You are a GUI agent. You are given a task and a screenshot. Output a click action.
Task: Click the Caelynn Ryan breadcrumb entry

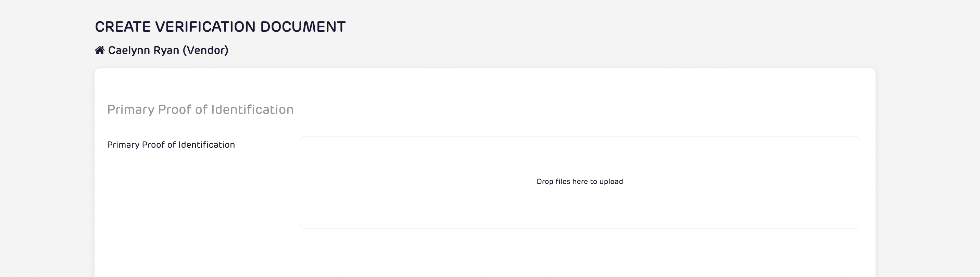point(168,49)
